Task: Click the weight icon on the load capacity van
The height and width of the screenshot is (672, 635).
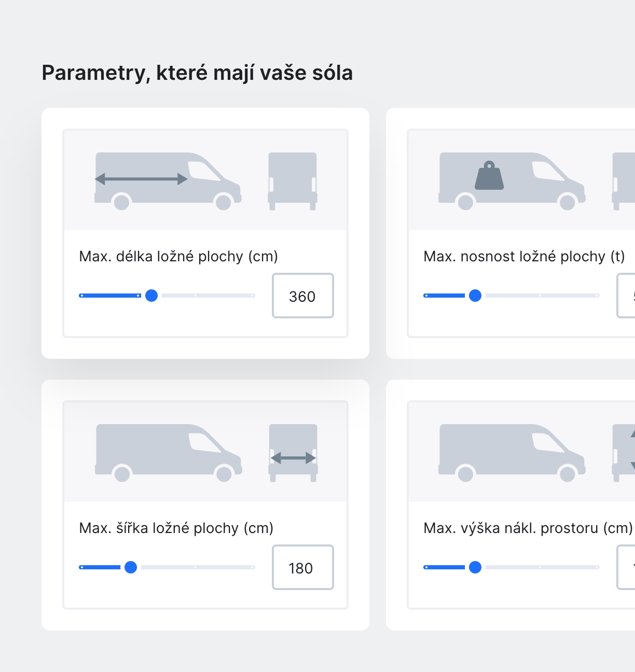Action: [489, 176]
